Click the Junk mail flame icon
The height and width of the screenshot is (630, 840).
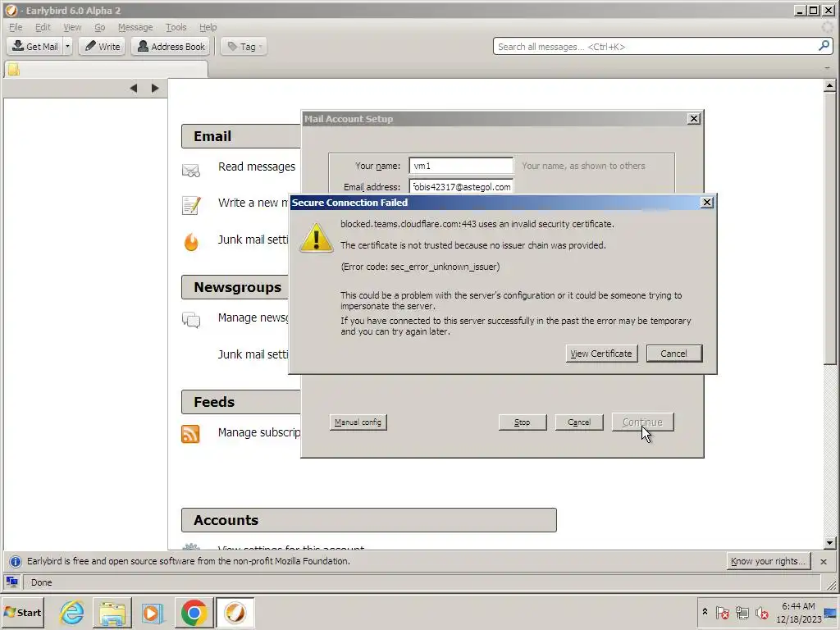[191, 242]
